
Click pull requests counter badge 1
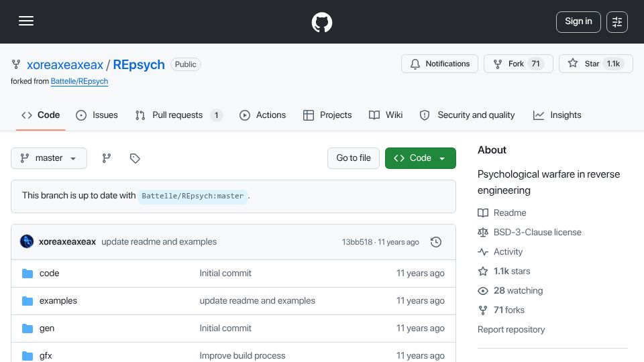tap(216, 115)
